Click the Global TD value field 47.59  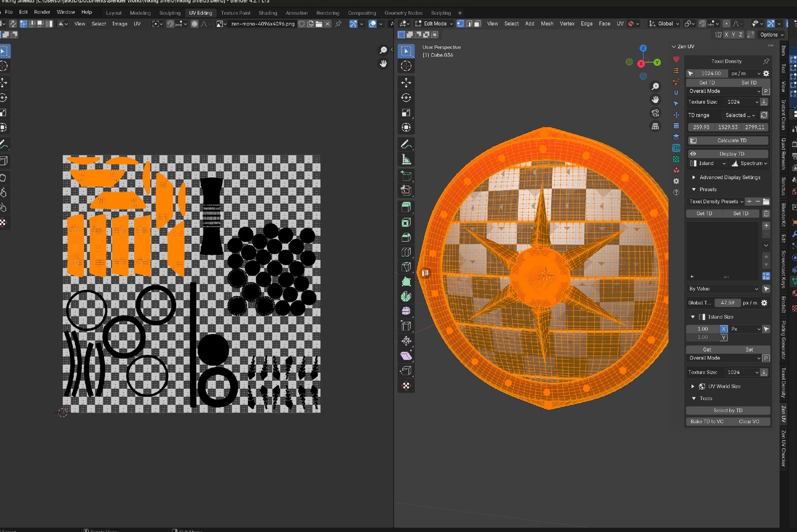pos(727,303)
